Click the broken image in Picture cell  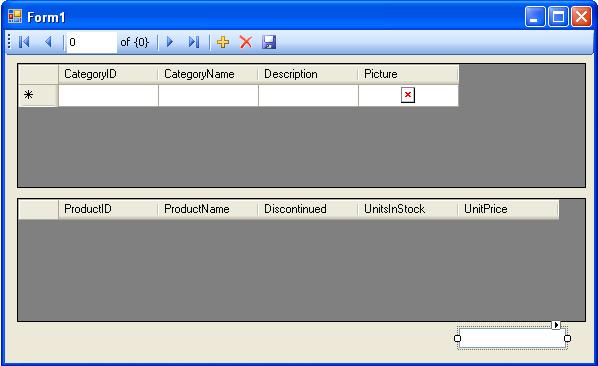[408, 95]
